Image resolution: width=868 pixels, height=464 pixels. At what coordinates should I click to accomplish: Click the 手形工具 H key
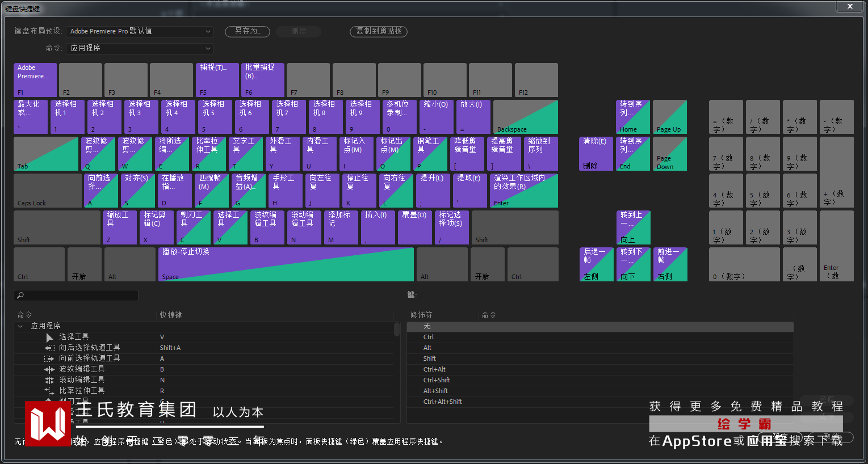click(286, 191)
